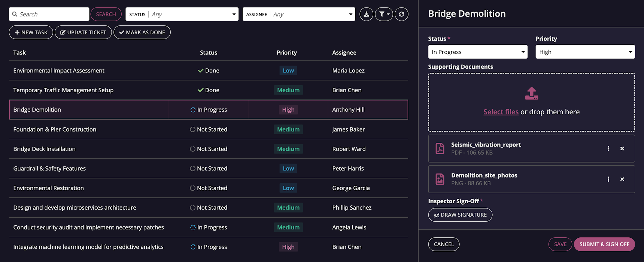This screenshot has width=644, height=262.
Task: Sort by Task column header
Action: click(19, 53)
